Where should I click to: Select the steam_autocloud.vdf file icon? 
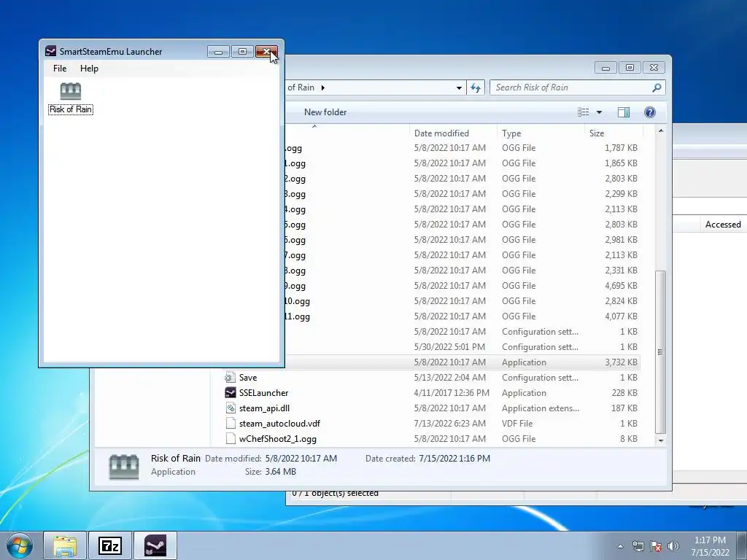click(230, 424)
